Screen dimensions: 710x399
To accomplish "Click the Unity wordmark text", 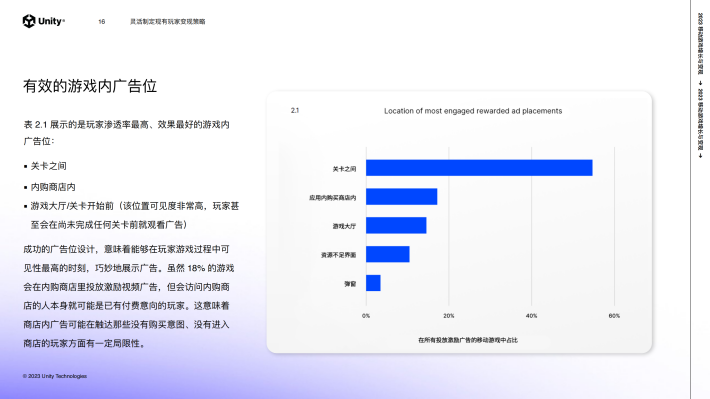I will click(x=51, y=21).
